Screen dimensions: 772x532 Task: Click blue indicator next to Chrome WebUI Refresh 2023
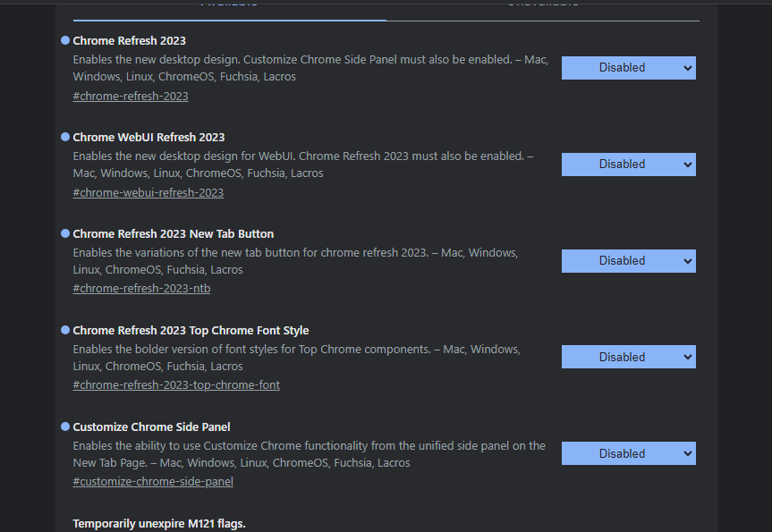click(x=64, y=136)
